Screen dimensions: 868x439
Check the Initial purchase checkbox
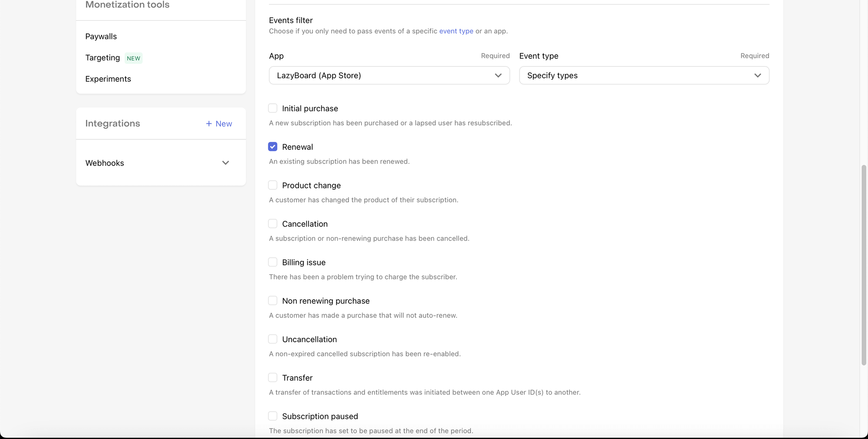click(273, 108)
